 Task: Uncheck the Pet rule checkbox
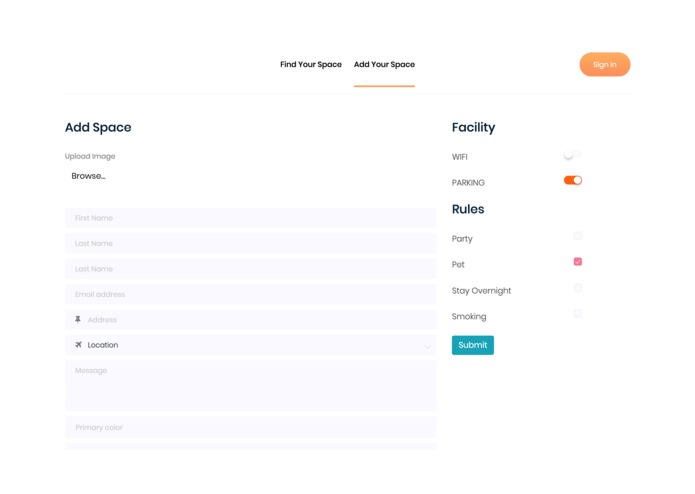578,262
